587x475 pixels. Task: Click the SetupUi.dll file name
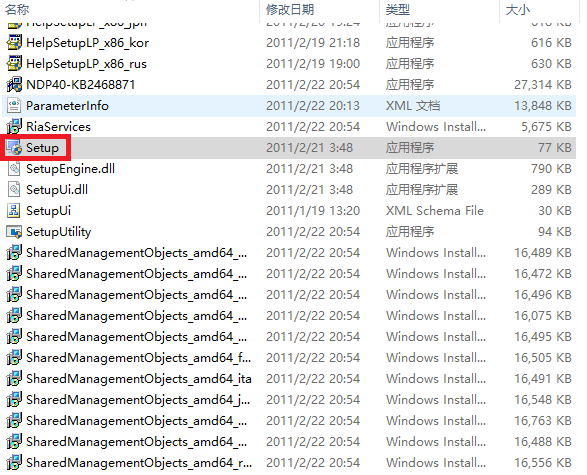(x=57, y=190)
